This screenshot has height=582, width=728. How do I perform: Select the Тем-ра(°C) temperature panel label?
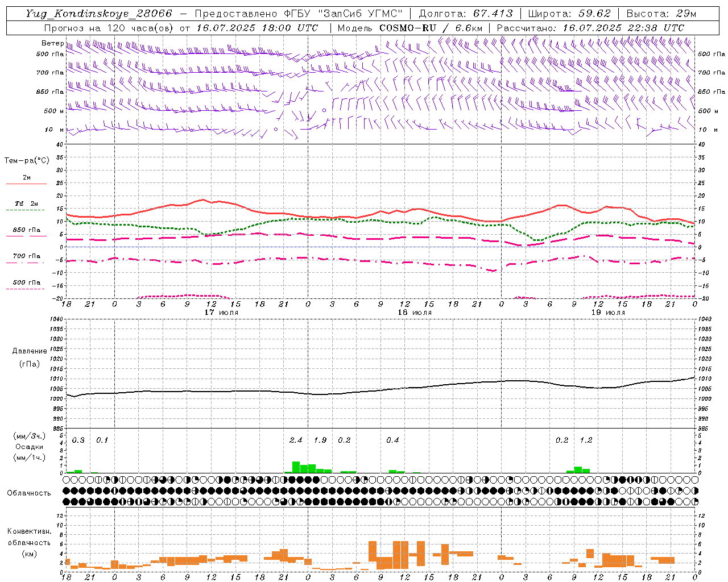27,161
